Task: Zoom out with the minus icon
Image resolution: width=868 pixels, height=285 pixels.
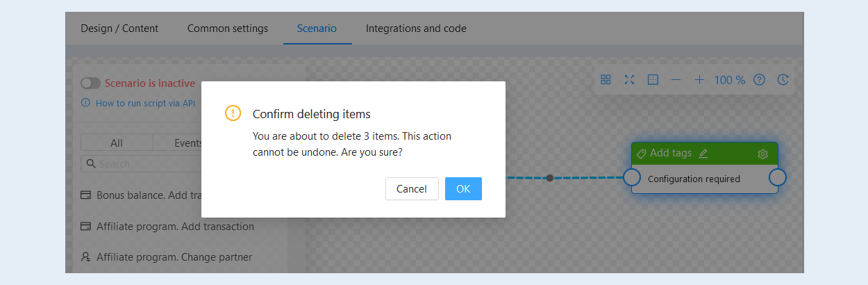Action: (x=676, y=80)
